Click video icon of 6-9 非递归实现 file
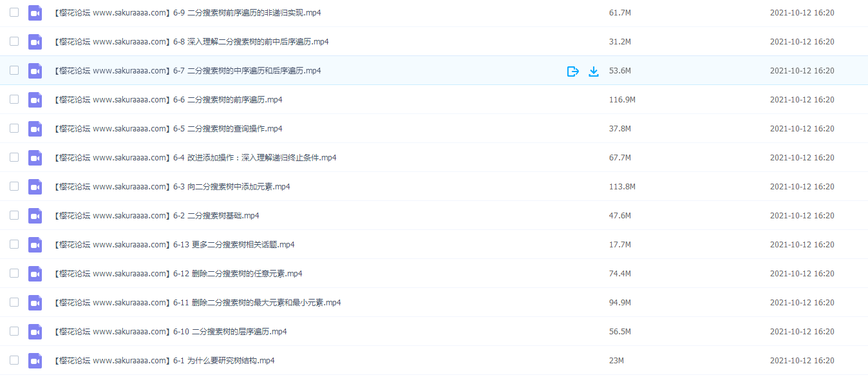868x382 pixels. click(35, 13)
